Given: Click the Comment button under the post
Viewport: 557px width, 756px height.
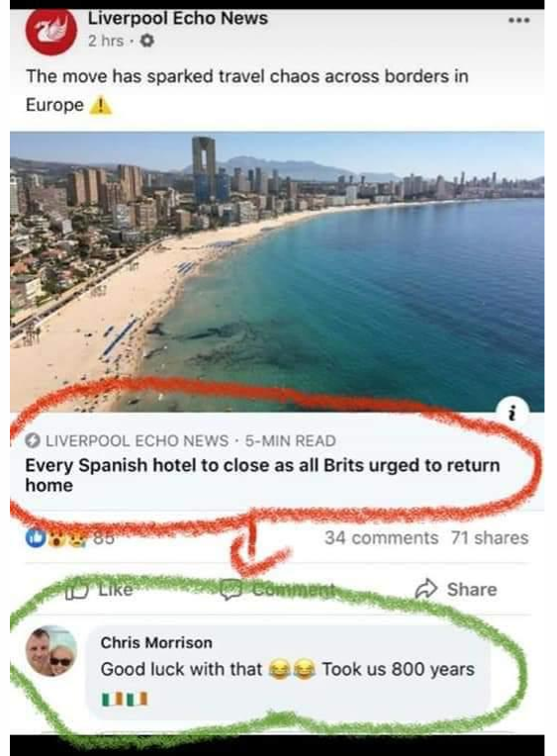Looking at the screenshot, I should tap(277, 589).
